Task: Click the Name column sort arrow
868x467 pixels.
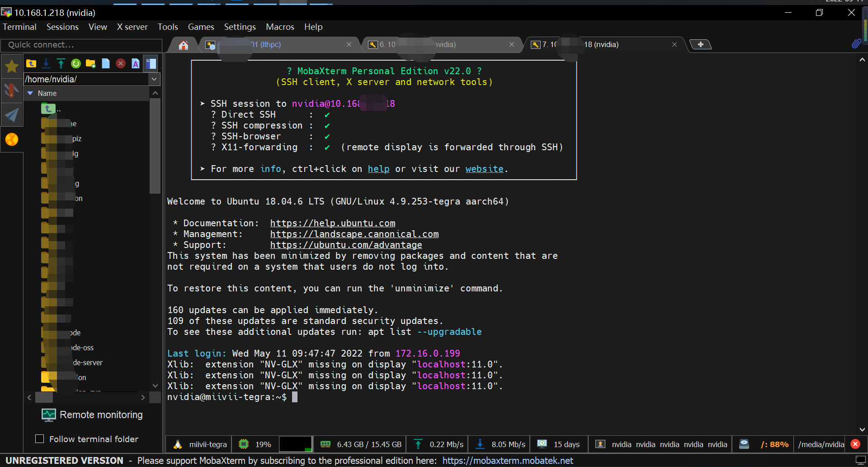Action: tap(30, 93)
